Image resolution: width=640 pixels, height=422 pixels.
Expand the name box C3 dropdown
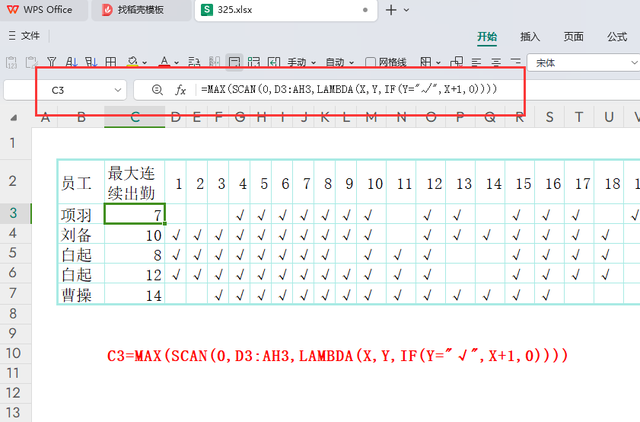tap(118, 90)
